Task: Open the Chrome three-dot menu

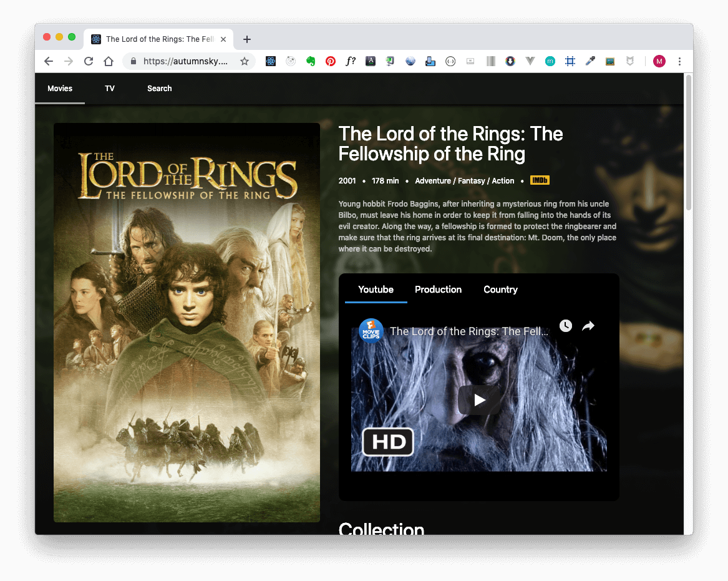Action: coord(680,61)
